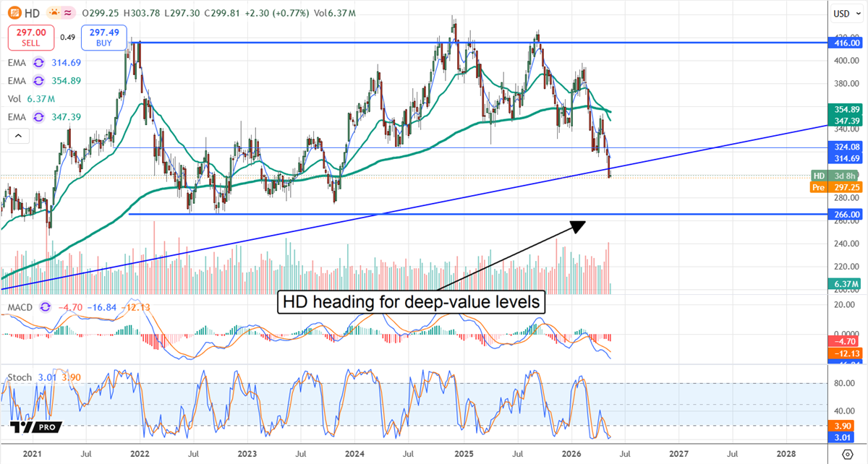Click the HD 3d 8h countdown label
Screen dimensions: 868x464
click(835, 176)
